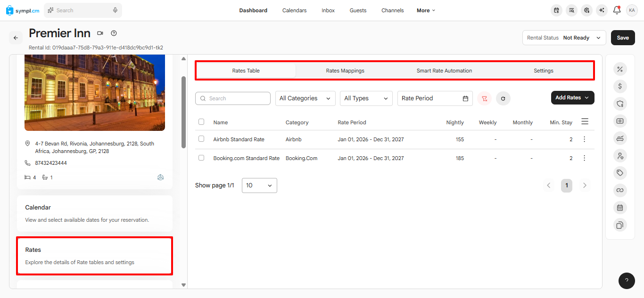The height and width of the screenshot is (298, 644).
Task: Open the percent icon in the right sidebar
Action: tap(620, 69)
